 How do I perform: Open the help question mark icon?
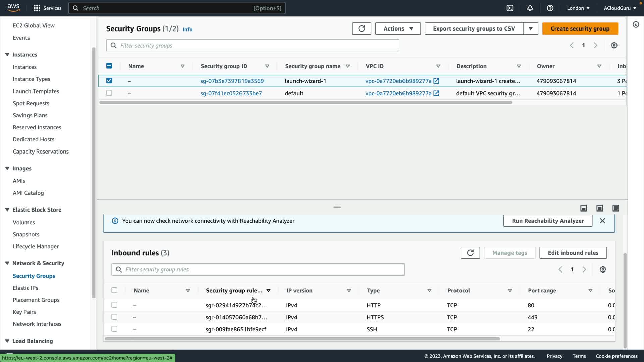(550, 8)
